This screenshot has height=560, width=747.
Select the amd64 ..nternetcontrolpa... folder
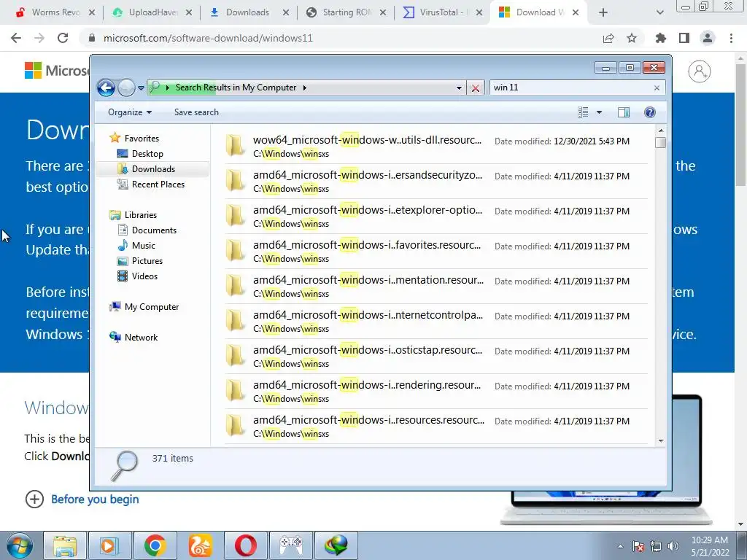click(x=436, y=322)
